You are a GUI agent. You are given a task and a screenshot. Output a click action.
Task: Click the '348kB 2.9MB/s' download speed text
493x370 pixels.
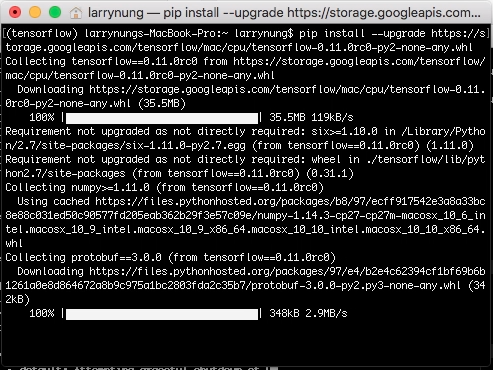click(308, 314)
